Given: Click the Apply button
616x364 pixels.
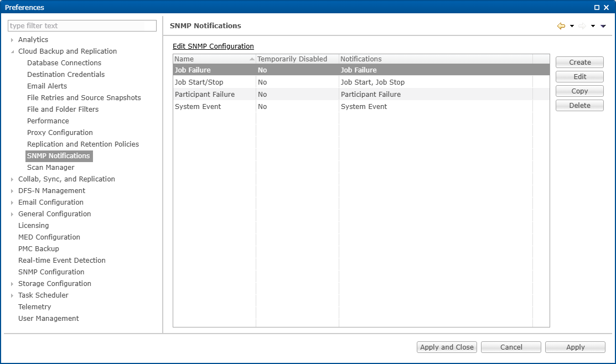Looking at the screenshot, I should point(575,347).
